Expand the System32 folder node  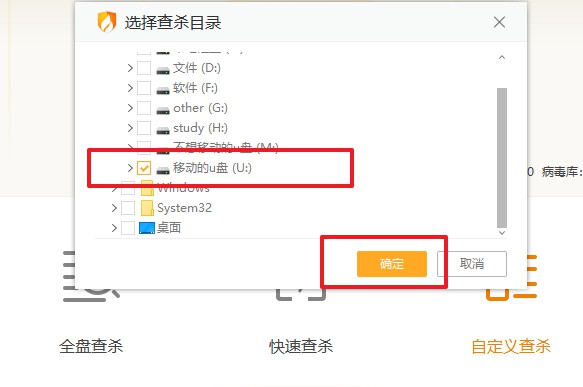click(x=114, y=208)
